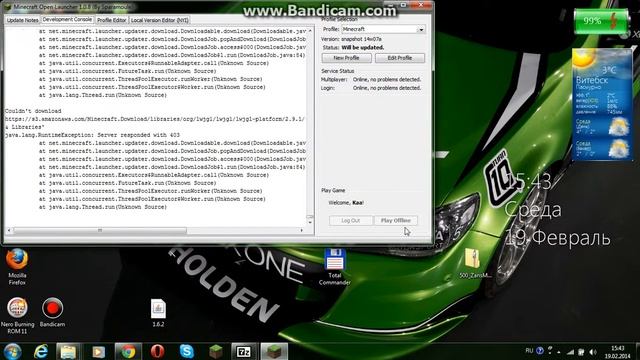This screenshot has width=640, height=360.
Task: Click the amazonaws lwjgl-platform URL line in console
Action: (x=155, y=119)
